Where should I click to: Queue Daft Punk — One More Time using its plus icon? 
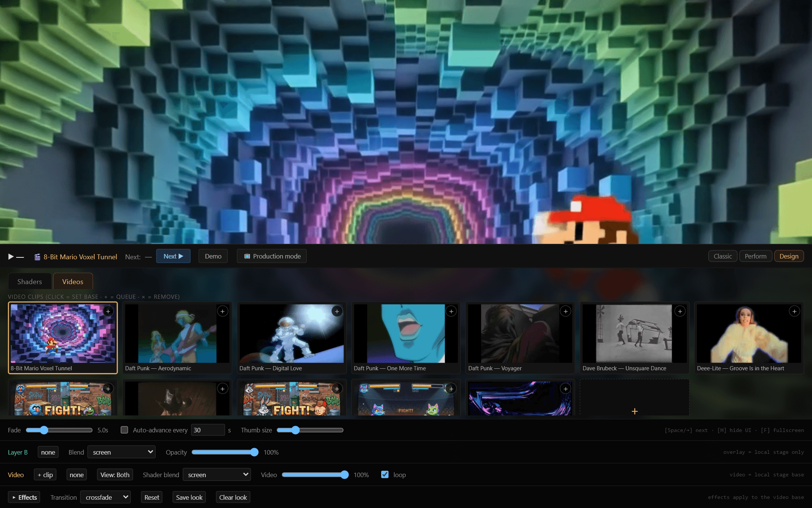tap(451, 311)
